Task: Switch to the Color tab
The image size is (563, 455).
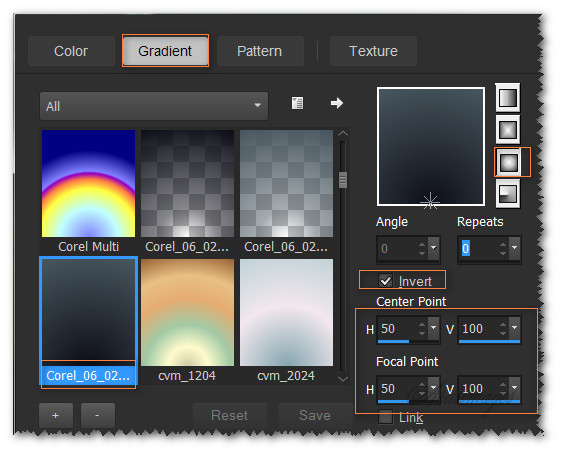Action: point(71,51)
